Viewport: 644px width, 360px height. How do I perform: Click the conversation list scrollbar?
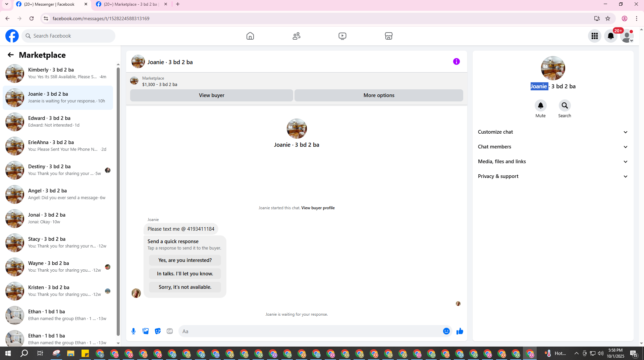(118, 201)
